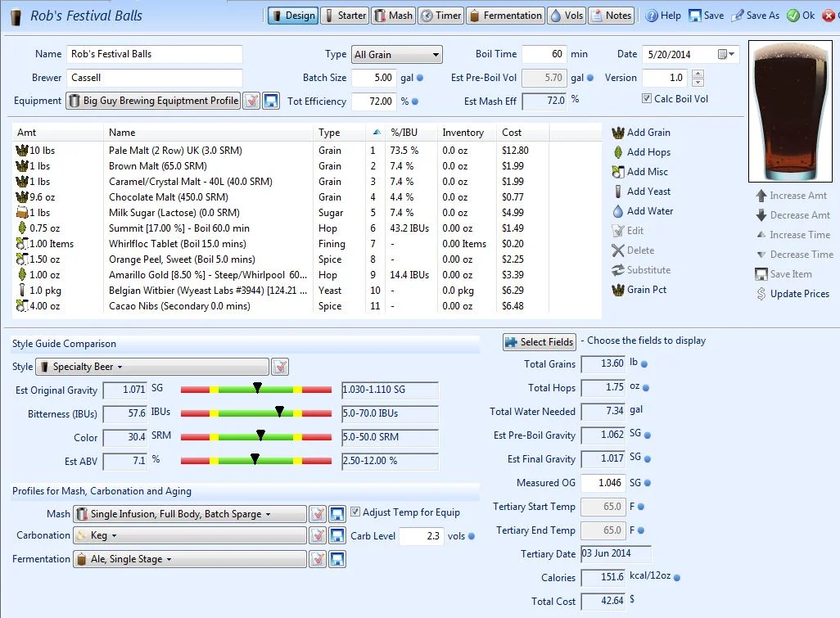840x618 pixels.
Task: Click the Brewer input field
Action: pos(154,78)
